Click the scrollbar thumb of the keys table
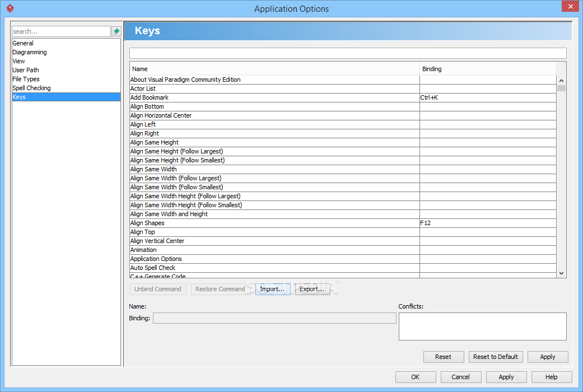This screenshot has width=583, height=392. coord(561,88)
